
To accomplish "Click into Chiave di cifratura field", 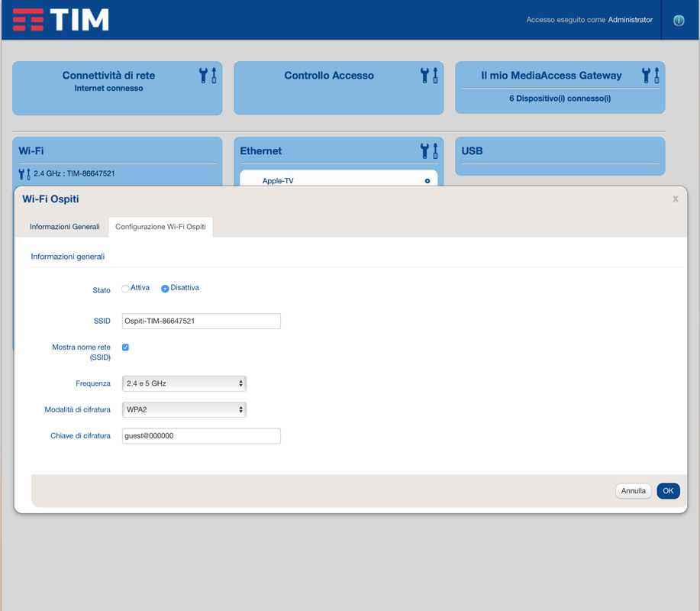I will [202, 436].
